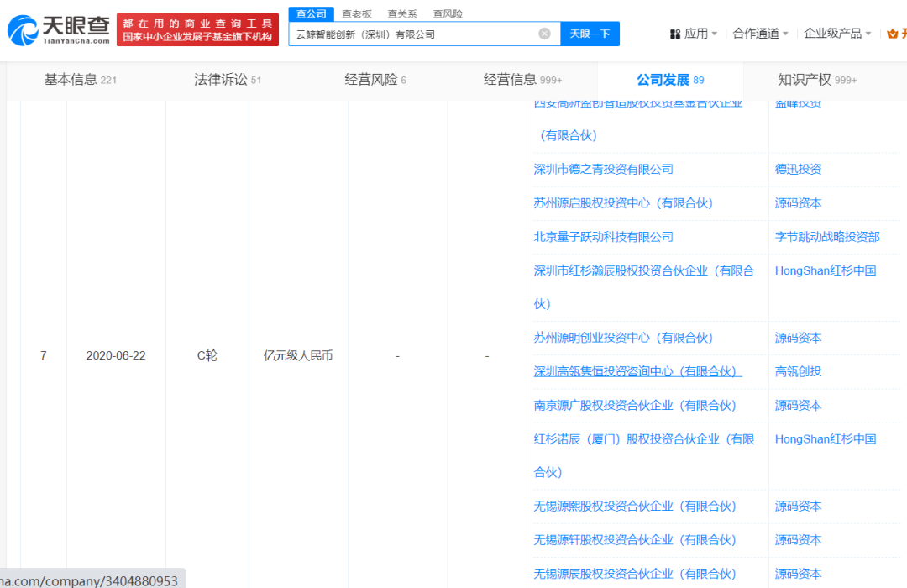Open the 法律诉讼 tab
The width and height of the screenshot is (907, 588).
(228, 80)
